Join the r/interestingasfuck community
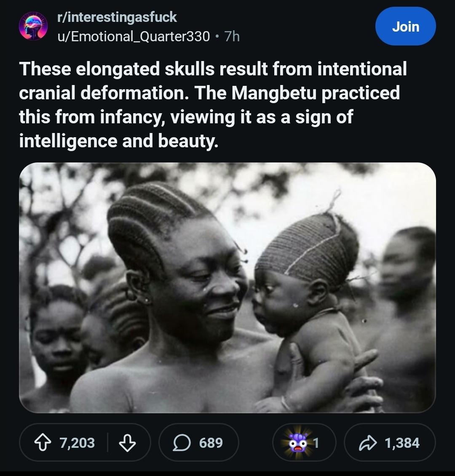This screenshot has height=476, width=455. [405, 27]
